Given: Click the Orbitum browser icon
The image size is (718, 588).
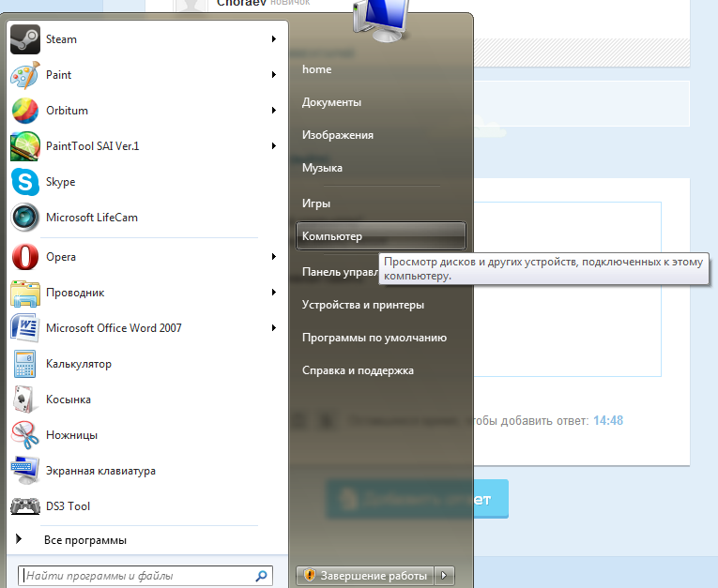Looking at the screenshot, I should click(x=25, y=111).
